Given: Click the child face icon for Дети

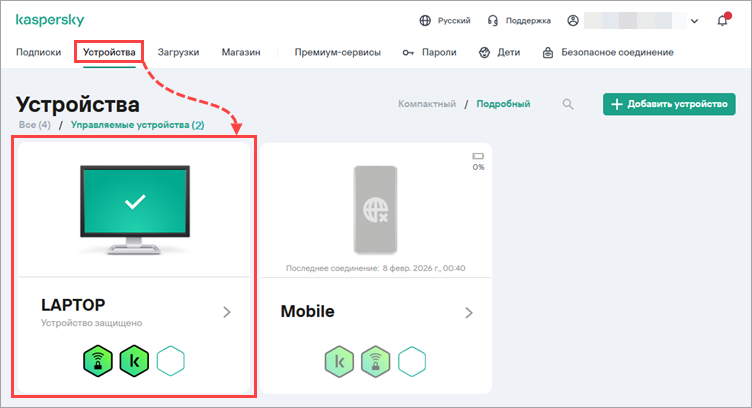Looking at the screenshot, I should (x=484, y=53).
